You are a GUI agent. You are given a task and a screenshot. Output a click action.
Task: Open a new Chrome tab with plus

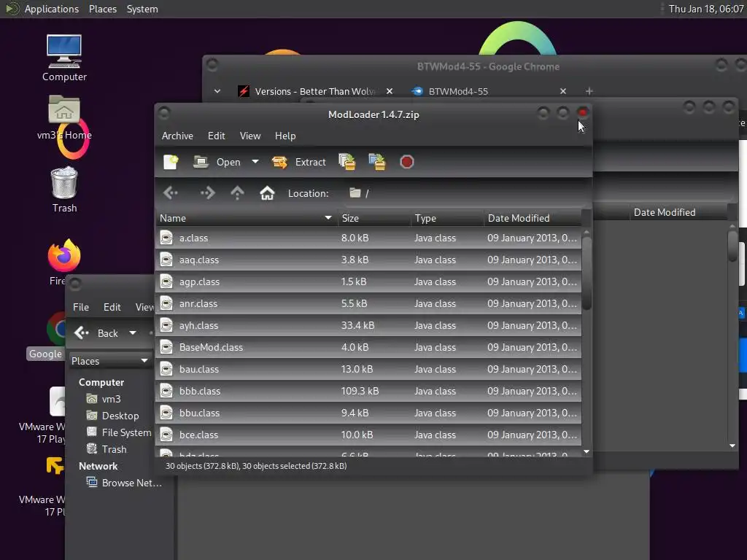coord(589,91)
